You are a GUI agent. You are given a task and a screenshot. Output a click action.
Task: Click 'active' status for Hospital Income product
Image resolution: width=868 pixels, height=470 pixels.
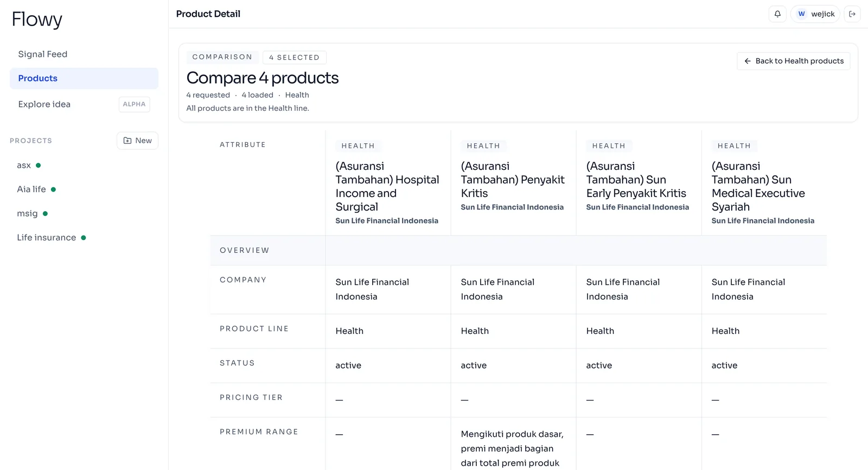tap(348, 366)
